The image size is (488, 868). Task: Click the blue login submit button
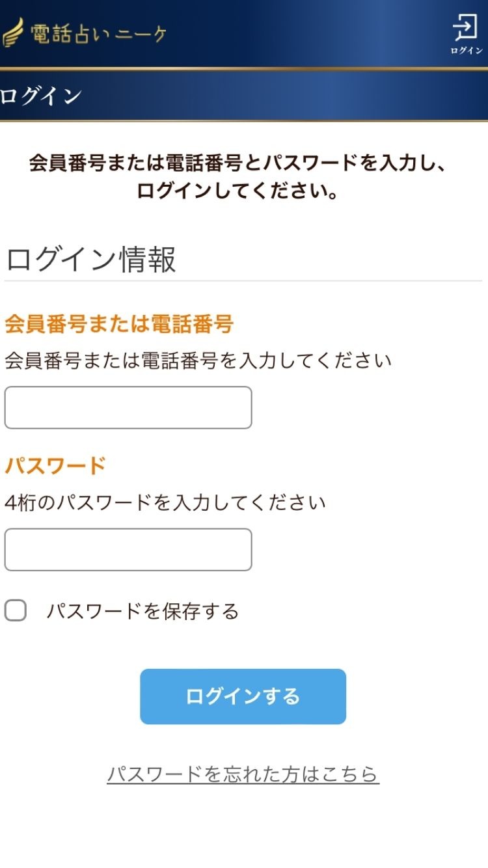pos(243,696)
